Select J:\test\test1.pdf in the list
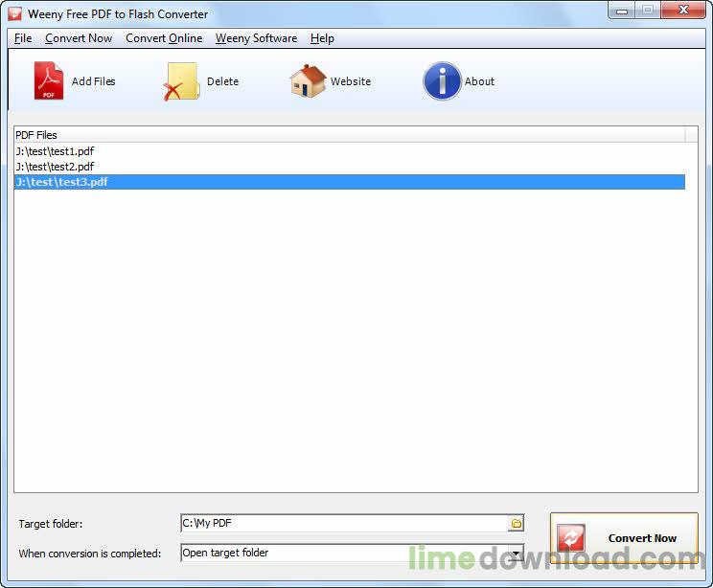The width and height of the screenshot is (713, 588). point(349,151)
